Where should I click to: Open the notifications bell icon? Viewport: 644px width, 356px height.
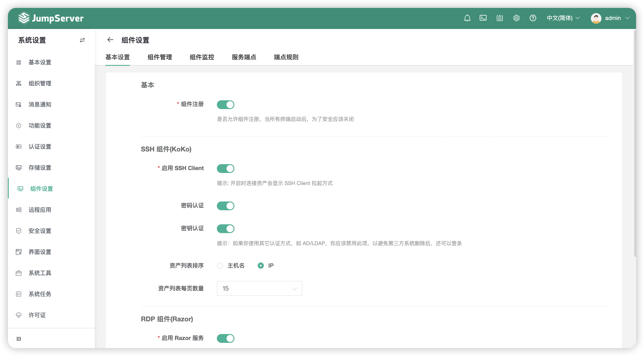[x=467, y=18]
